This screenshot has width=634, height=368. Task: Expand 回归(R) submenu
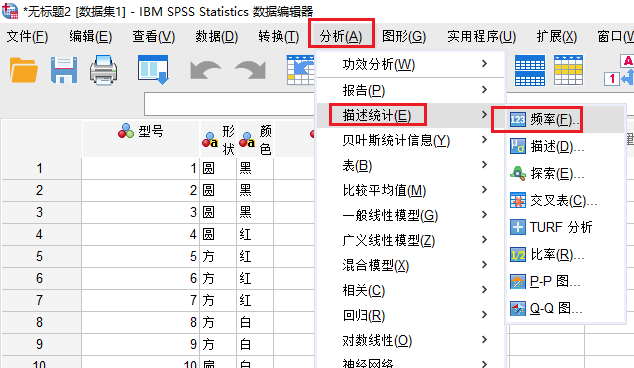pos(410,316)
